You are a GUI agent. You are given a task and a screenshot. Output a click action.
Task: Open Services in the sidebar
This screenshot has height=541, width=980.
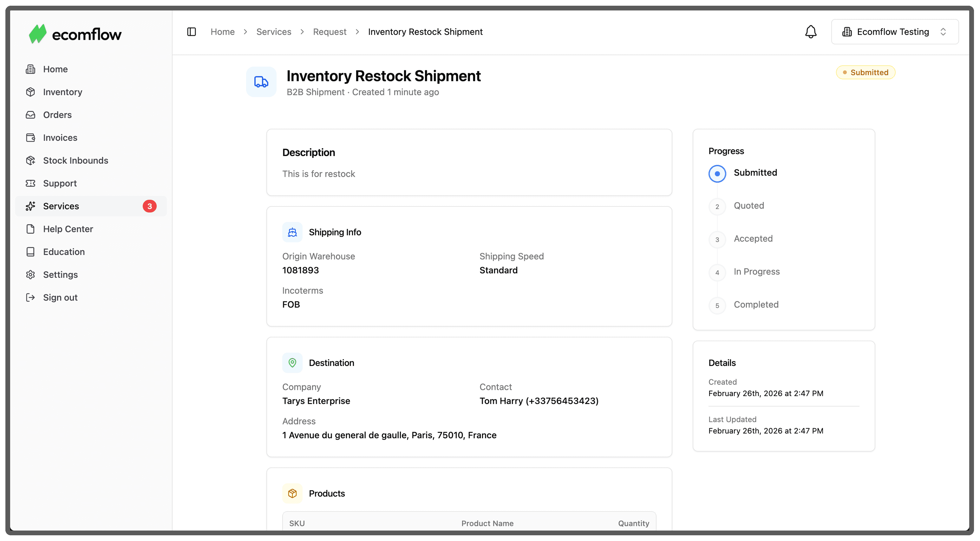click(61, 206)
